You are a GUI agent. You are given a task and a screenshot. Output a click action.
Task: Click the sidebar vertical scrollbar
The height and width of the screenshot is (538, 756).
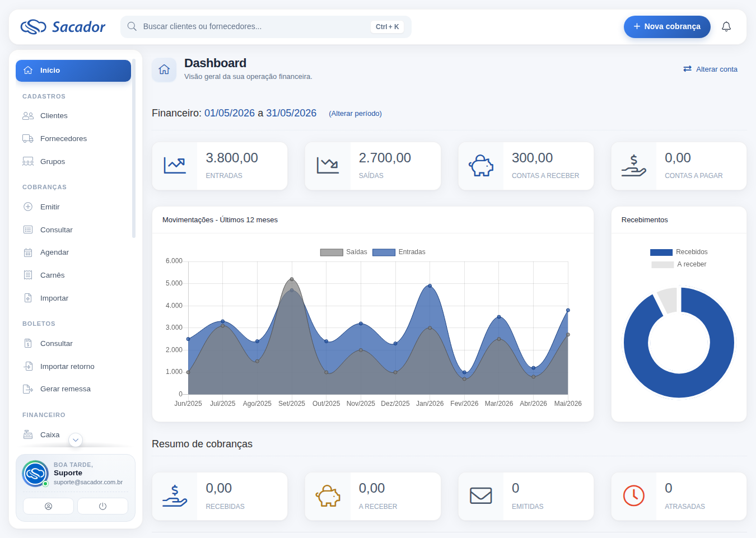pyautogui.click(x=134, y=148)
